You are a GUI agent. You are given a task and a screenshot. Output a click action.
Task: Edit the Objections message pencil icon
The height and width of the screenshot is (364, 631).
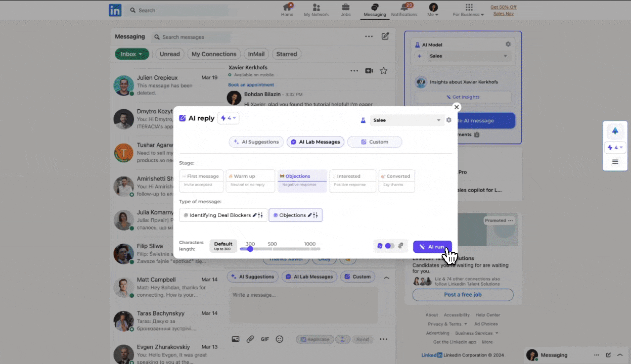pyautogui.click(x=310, y=215)
